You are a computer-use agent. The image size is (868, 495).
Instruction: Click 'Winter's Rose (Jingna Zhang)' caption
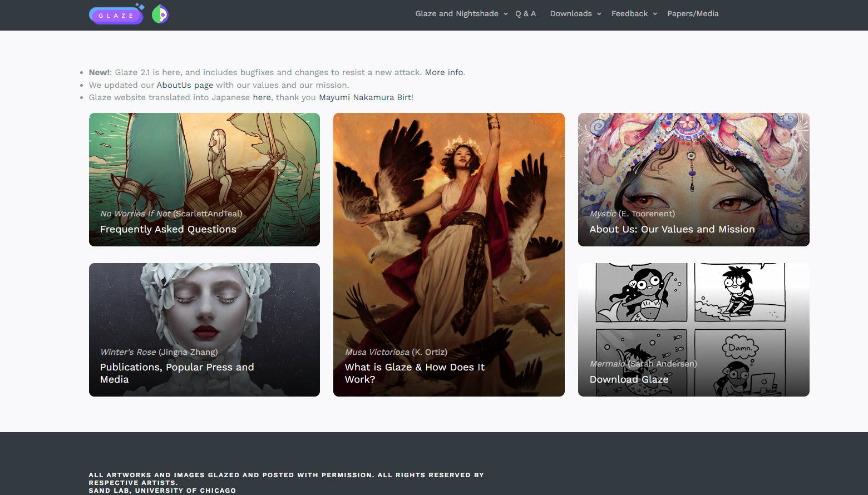(159, 352)
